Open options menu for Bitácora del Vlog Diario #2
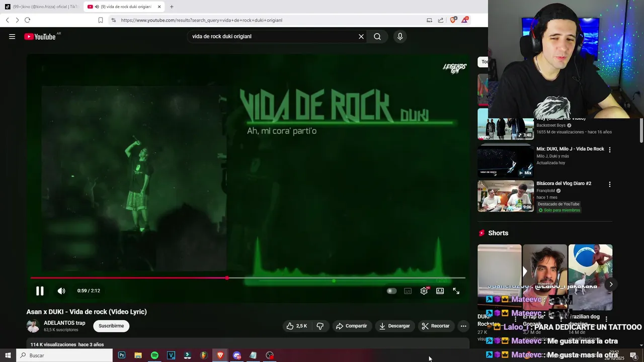Screen dimensions: 644x362 610,185
